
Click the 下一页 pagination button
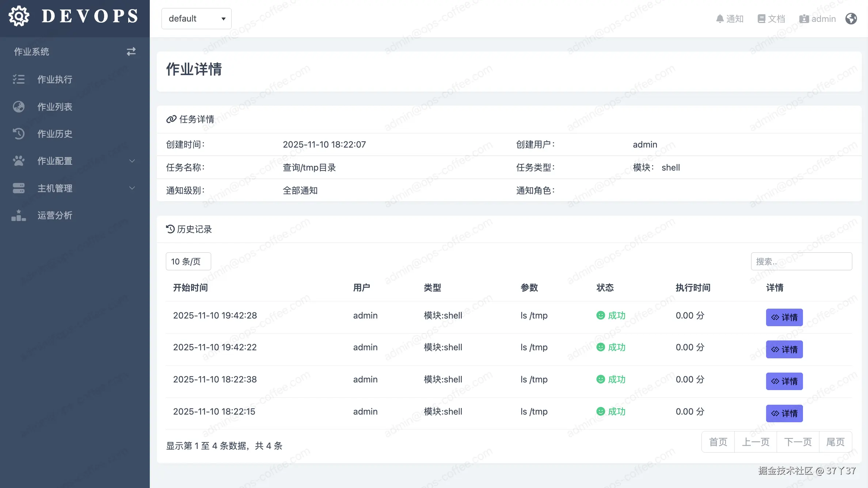pyautogui.click(x=798, y=442)
